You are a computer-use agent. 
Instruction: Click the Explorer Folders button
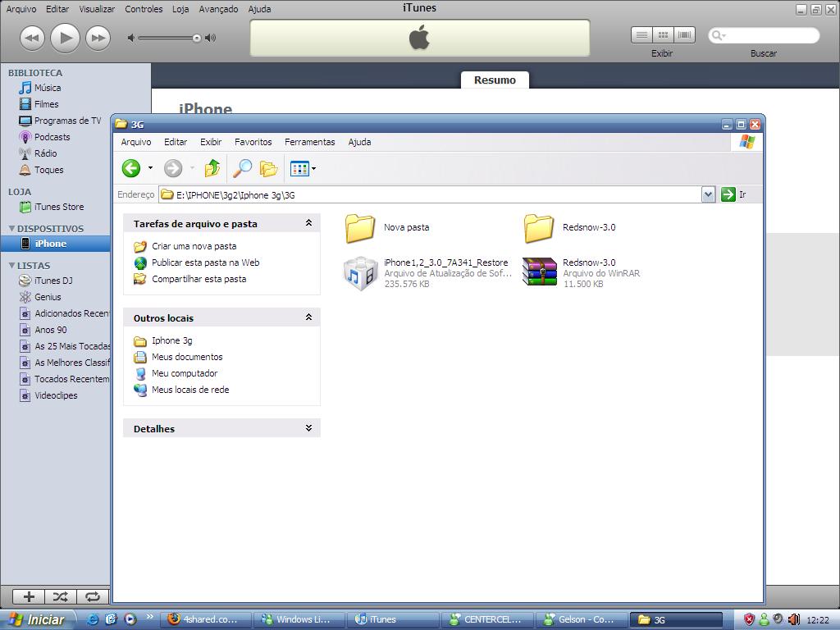(268, 168)
